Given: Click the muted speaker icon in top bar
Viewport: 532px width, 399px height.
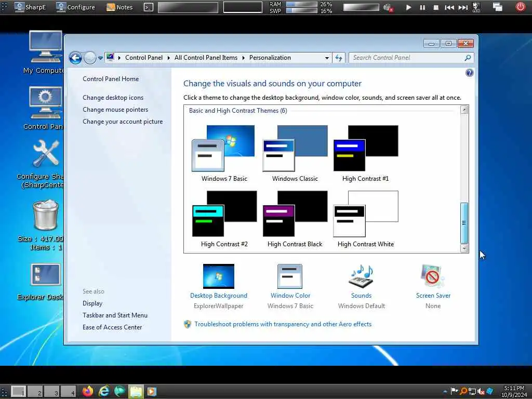Looking at the screenshot, I should coord(388,7).
